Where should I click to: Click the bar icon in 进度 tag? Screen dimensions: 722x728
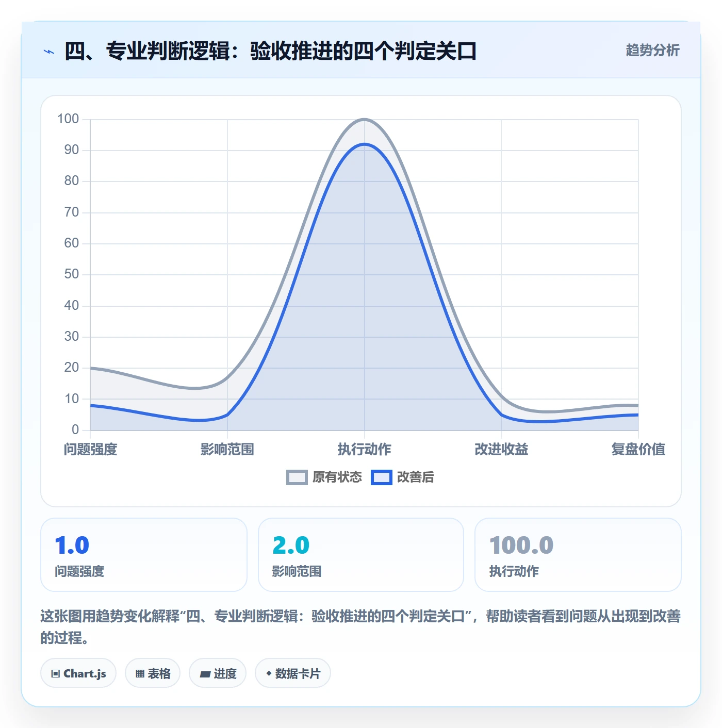coord(205,674)
